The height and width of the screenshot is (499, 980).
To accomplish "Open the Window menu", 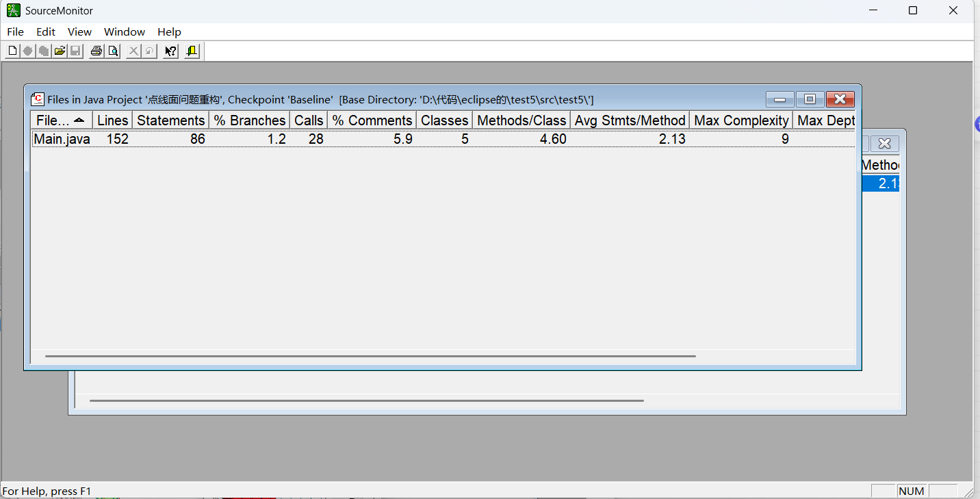I will point(125,31).
